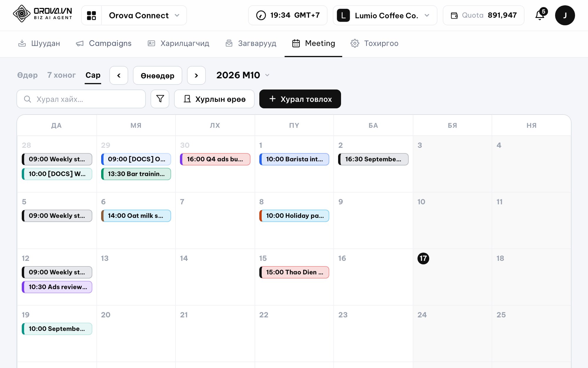Go to the previous month arrow
This screenshot has height=368, width=588.
click(119, 75)
